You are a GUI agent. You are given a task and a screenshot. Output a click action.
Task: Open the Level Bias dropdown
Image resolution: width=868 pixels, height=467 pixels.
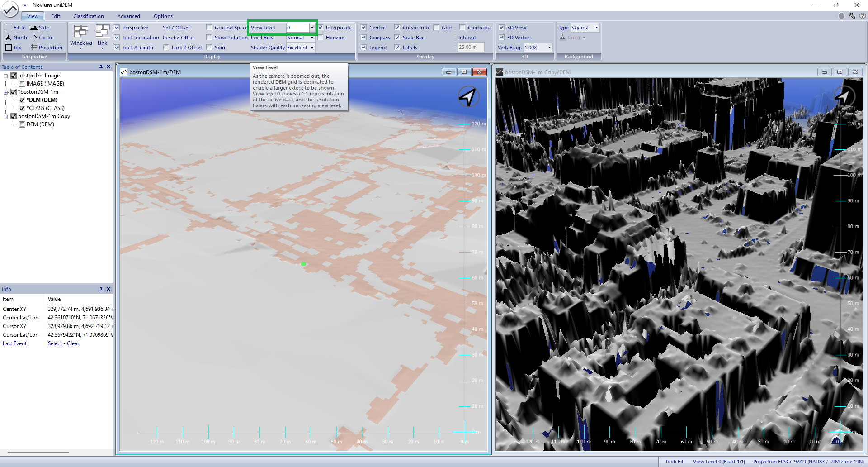pyautogui.click(x=312, y=38)
